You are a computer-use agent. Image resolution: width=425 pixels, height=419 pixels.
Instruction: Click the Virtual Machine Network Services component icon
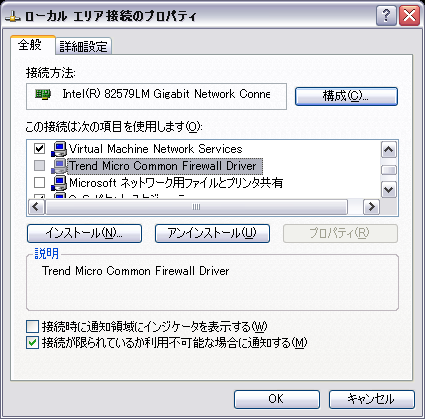(x=59, y=149)
